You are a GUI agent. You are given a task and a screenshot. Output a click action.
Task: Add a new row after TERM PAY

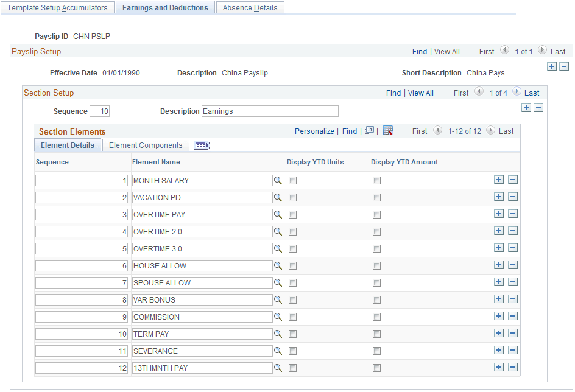coord(499,334)
